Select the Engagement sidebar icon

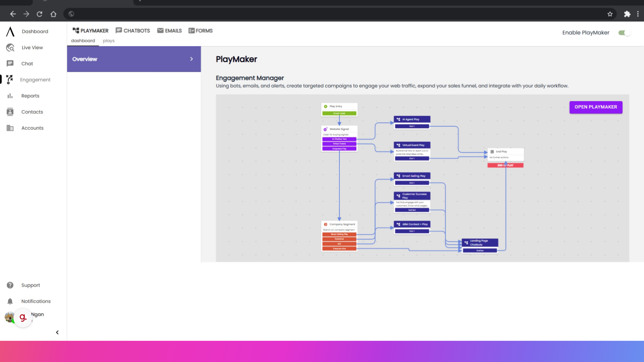pos(10,79)
